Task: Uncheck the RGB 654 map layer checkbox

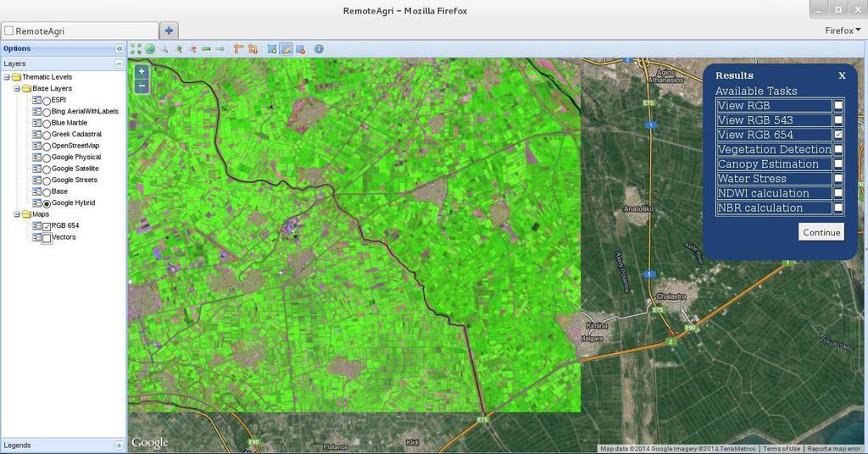Action: coord(47,226)
